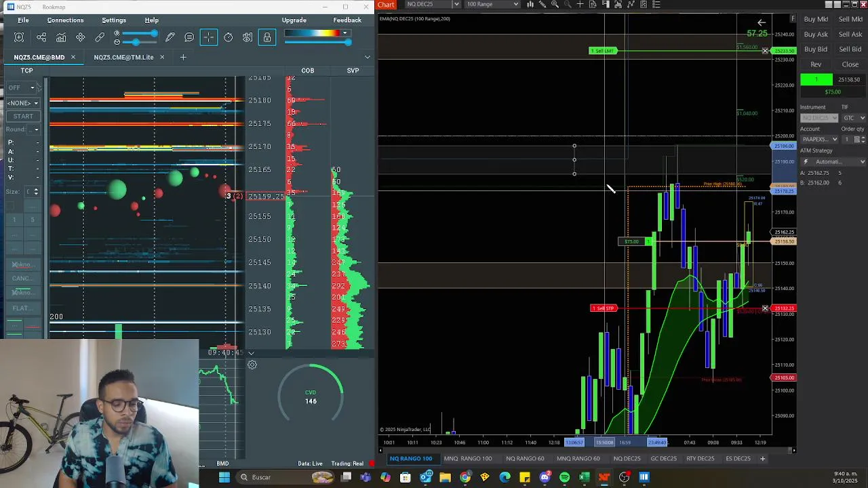868x488 pixels.
Task: Click the START button in TCP panel
Action: (23, 116)
